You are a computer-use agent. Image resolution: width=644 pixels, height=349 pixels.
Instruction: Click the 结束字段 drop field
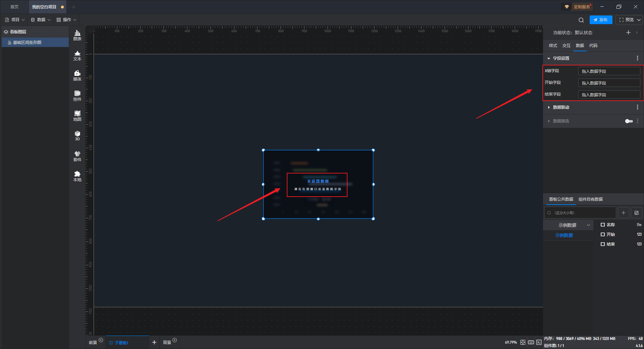tap(609, 95)
